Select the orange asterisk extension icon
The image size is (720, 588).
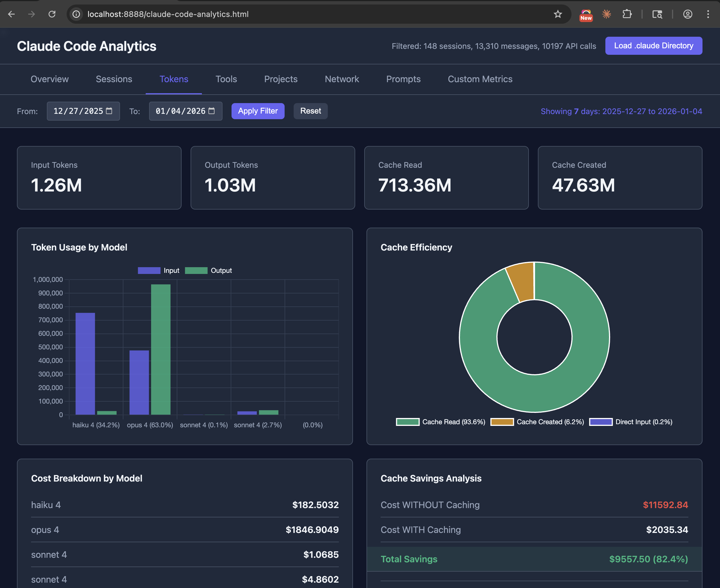(x=606, y=14)
